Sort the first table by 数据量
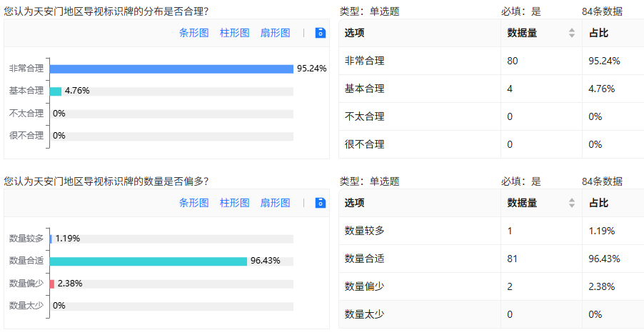 coord(571,33)
